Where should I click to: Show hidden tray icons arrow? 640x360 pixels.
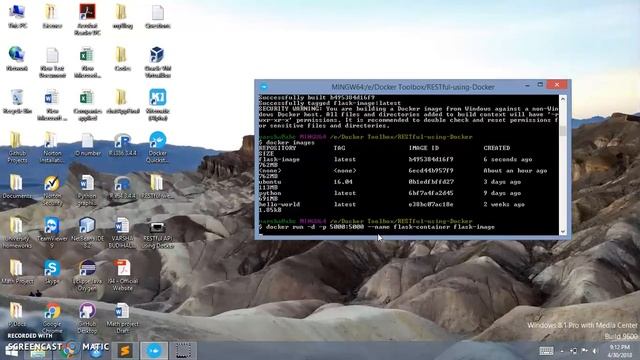tap(562, 351)
